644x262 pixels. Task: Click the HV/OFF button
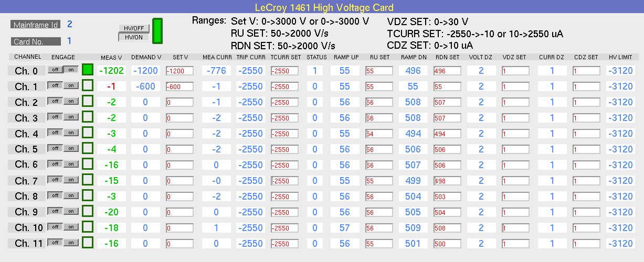[134, 28]
